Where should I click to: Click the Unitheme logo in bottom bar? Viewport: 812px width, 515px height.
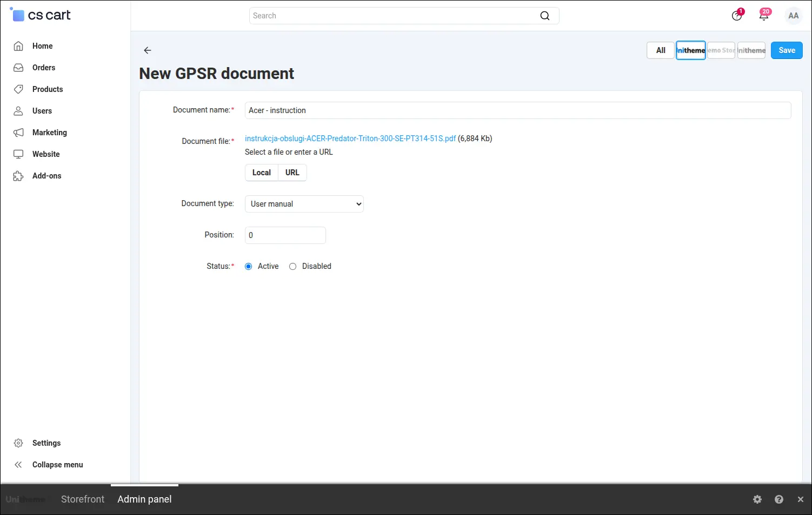click(x=25, y=499)
